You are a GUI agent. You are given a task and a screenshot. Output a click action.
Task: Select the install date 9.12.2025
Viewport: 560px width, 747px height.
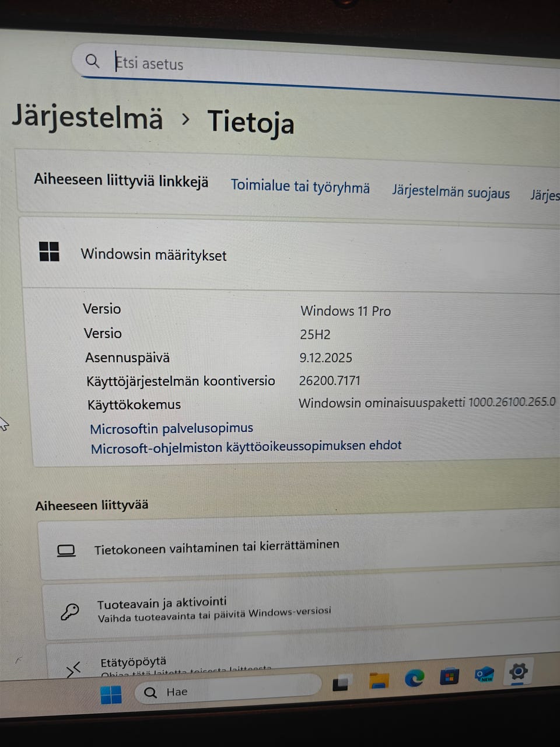325,358
